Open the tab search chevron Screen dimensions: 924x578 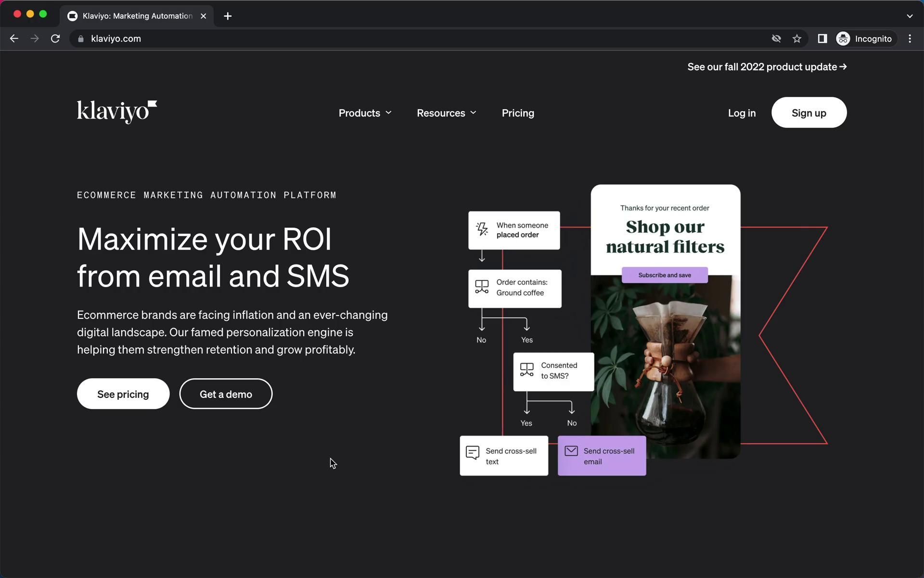tap(909, 16)
